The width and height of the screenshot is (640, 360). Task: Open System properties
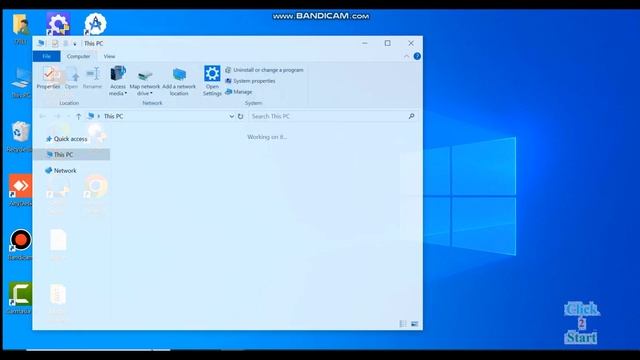250,81
